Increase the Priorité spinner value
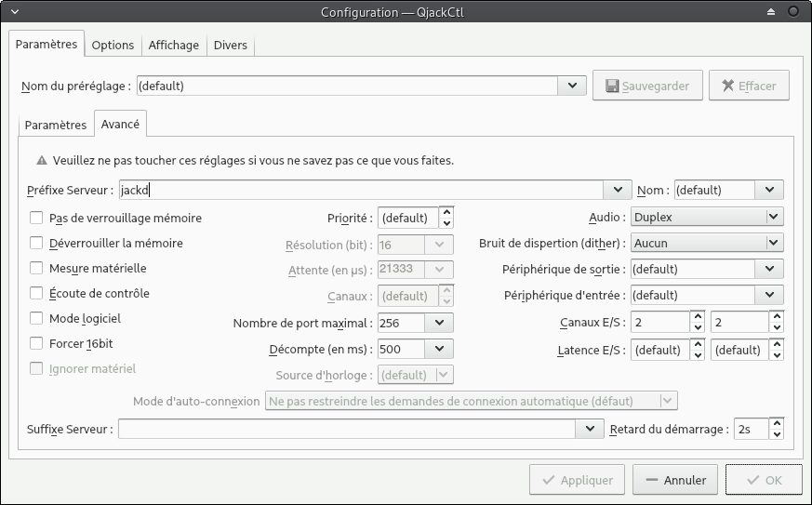 click(446, 212)
